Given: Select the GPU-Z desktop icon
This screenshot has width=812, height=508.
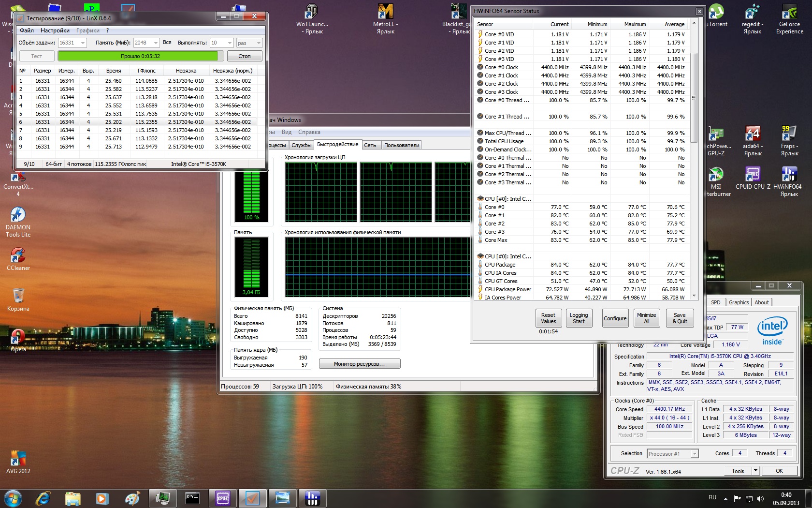Looking at the screenshot, I should pyautogui.click(x=716, y=141).
